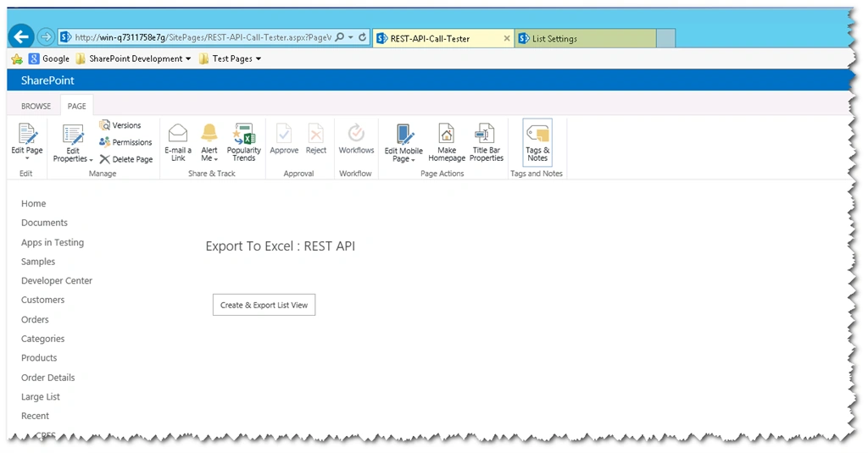The width and height of the screenshot is (868, 453).
Task: Expand Test Pages favorites folder
Action: click(x=231, y=58)
